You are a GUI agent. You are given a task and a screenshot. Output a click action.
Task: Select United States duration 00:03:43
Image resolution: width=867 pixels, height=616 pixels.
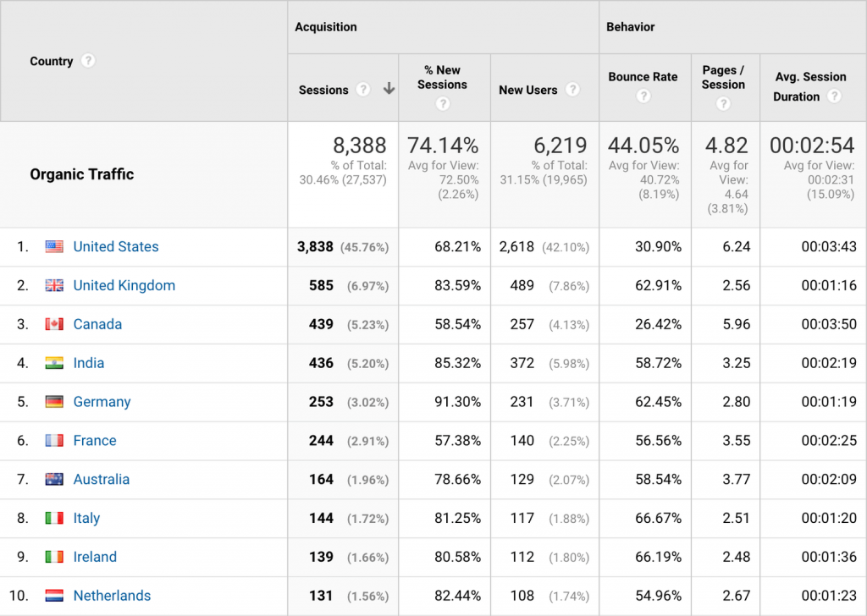(829, 246)
